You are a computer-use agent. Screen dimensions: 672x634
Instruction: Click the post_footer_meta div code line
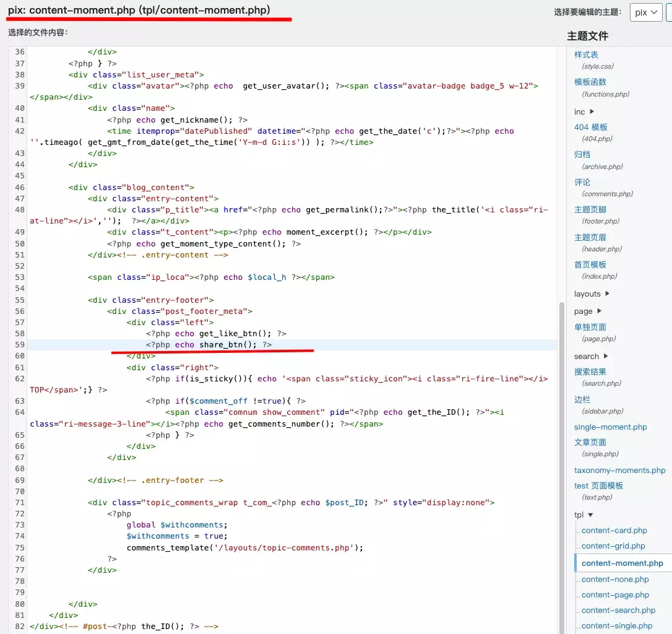[179, 311]
